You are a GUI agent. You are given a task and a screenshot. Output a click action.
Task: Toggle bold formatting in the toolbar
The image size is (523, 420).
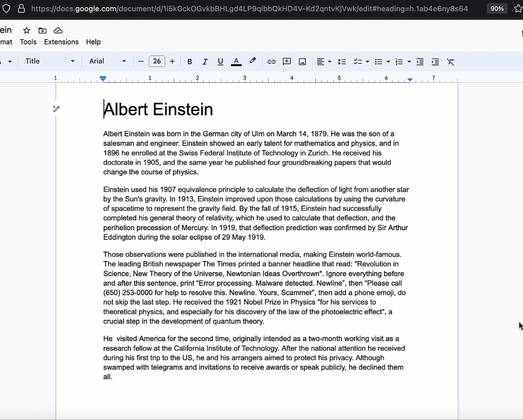point(190,61)
